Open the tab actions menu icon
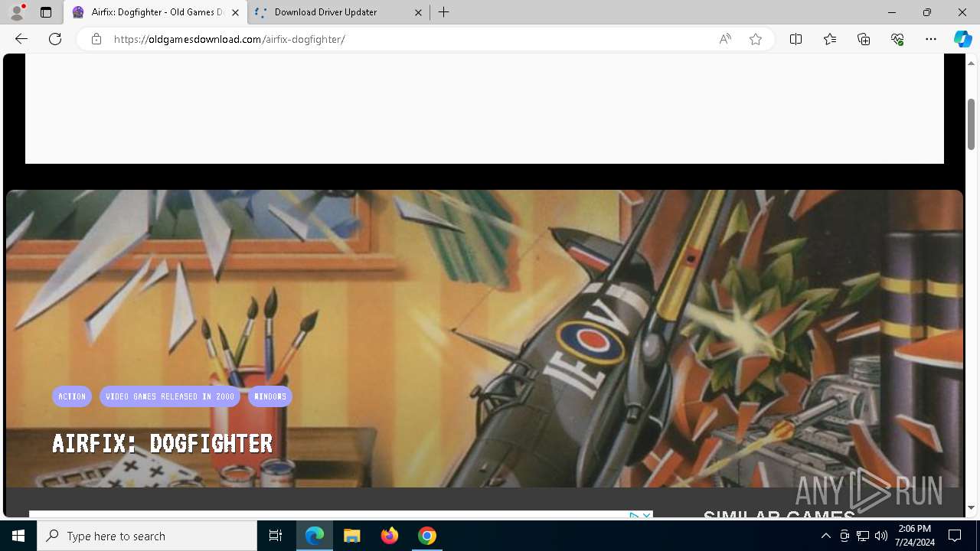The image size is (980, 551). tap(46, 12)
